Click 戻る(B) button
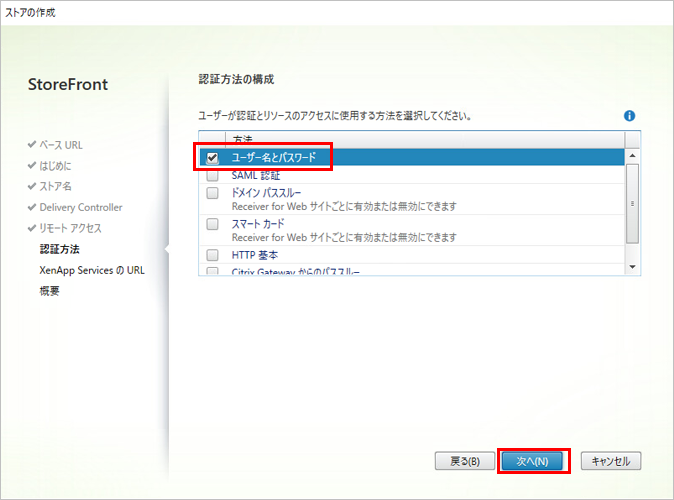Viewport: 674px width, 500px height. pos(465,461)
